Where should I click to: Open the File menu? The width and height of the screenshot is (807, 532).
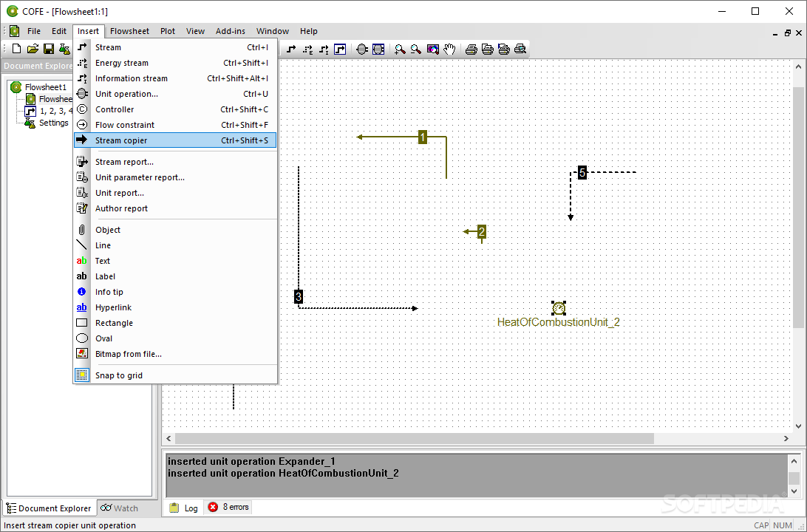(x=34, y=31)
